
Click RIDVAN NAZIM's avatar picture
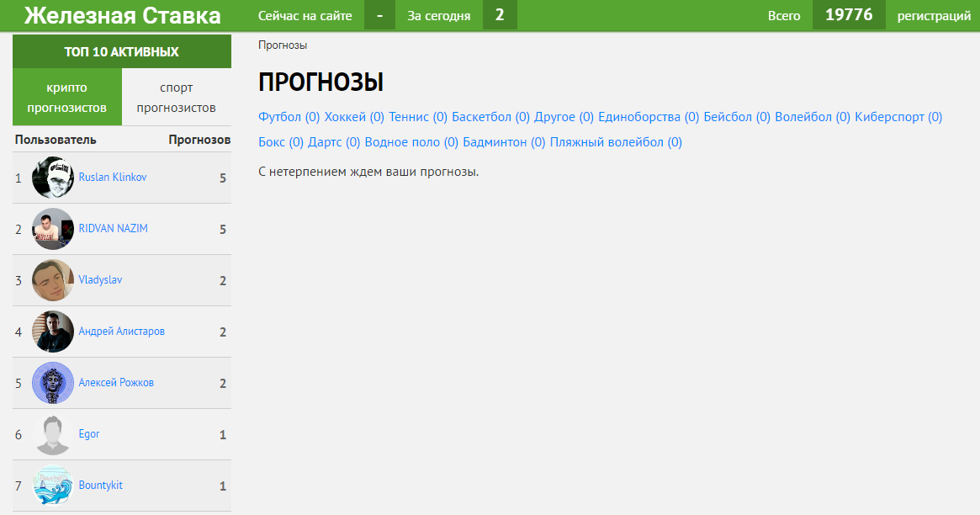point(53,229)
